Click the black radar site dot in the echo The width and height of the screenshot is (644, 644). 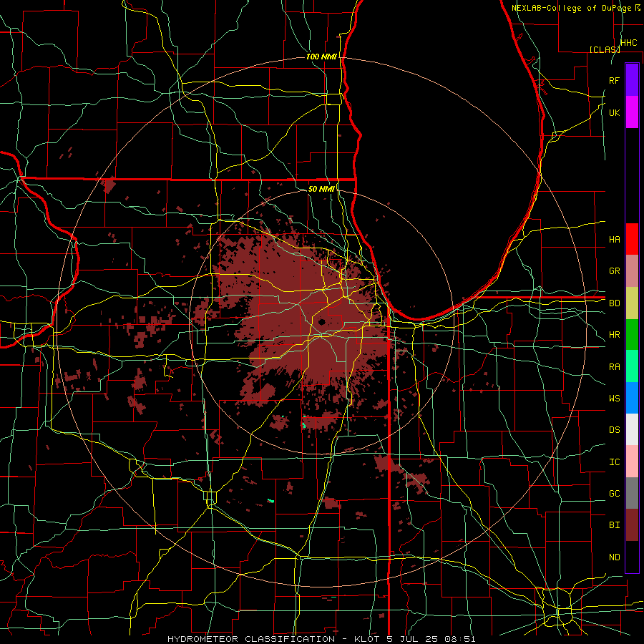pyautogui.click(x=321, y=323)
